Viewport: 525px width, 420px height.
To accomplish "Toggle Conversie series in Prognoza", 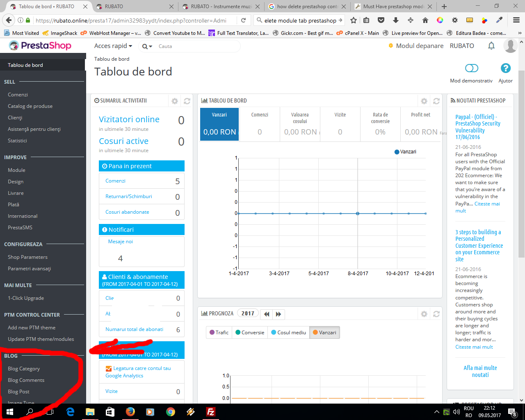I will pyautogui.click(x=250, y=333).
